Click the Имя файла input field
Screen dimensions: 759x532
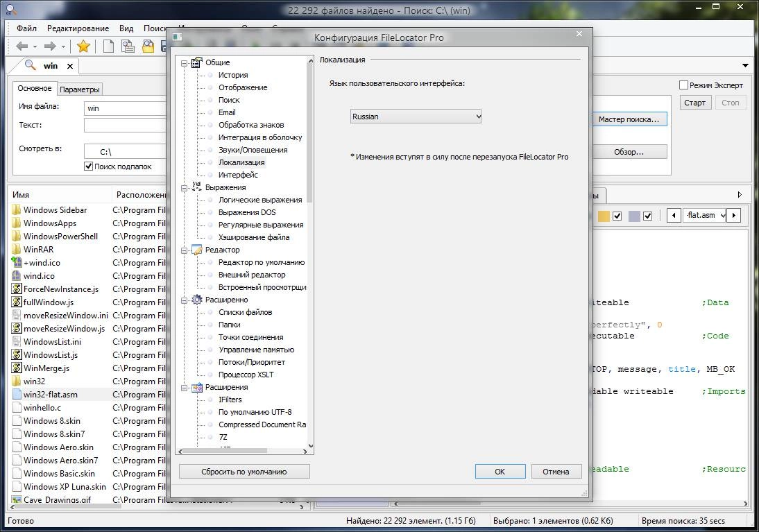coord(125,108)
